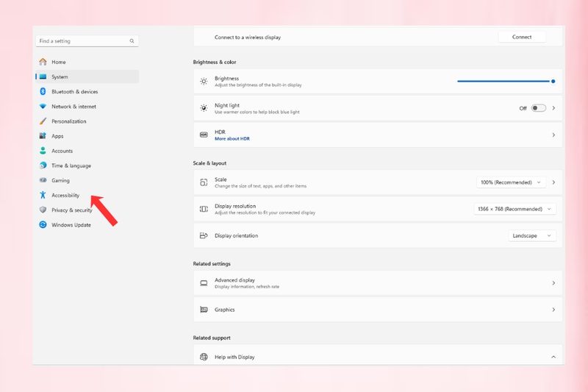Screen dimensions: 588x392
Task: Open the Scale percentage dropdown
Action: coord(511,182)
